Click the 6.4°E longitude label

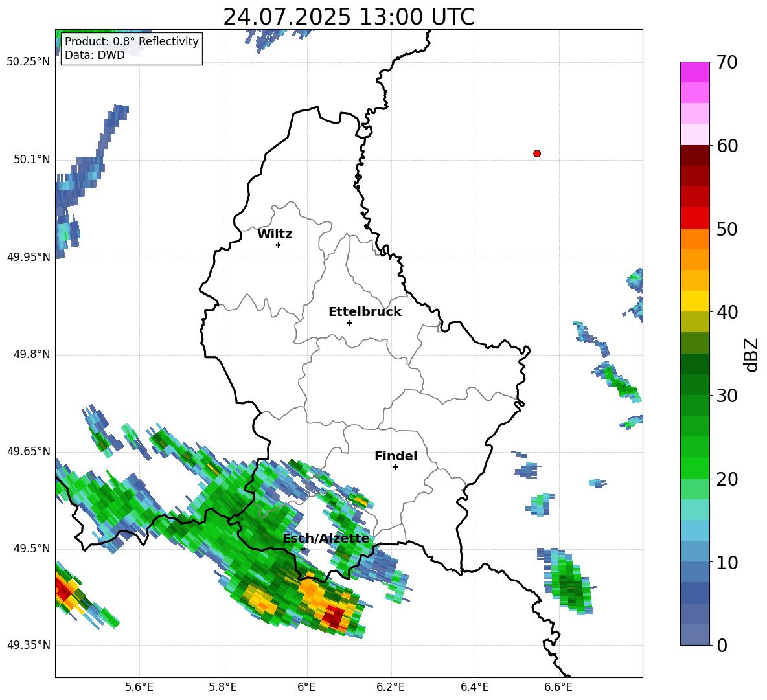click(474, 687)
